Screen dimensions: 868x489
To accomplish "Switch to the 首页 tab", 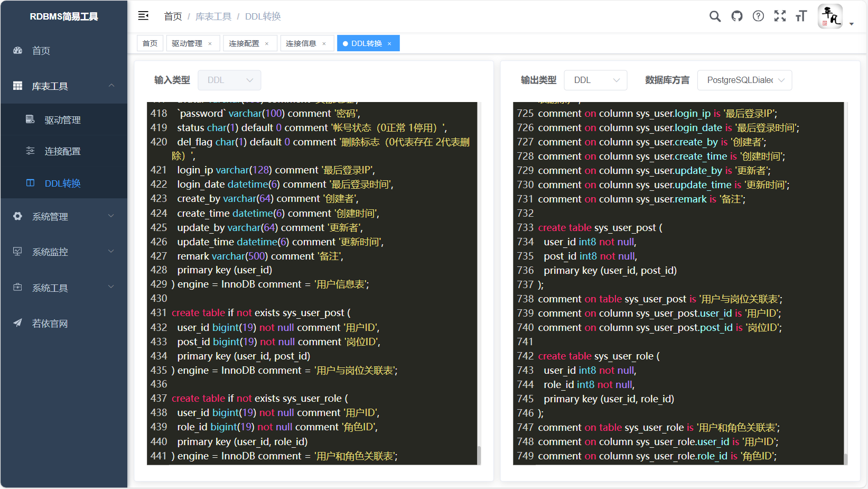I will (150, 43).
